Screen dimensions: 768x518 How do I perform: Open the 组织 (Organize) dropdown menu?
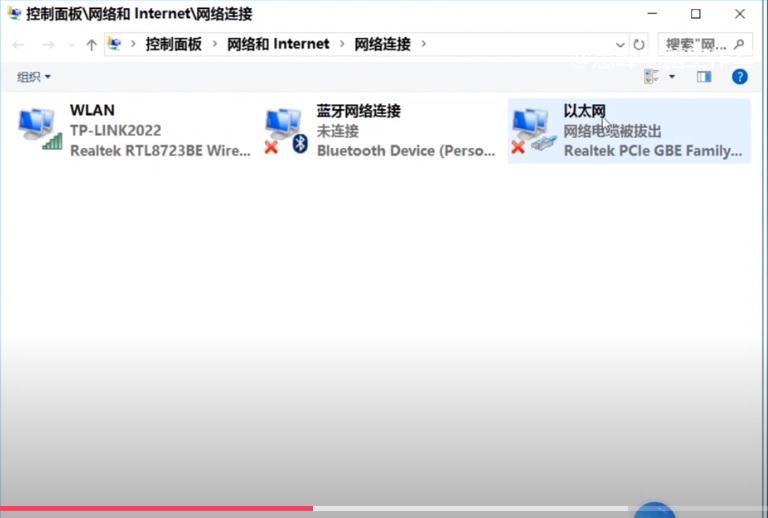[x=33, y=77]
